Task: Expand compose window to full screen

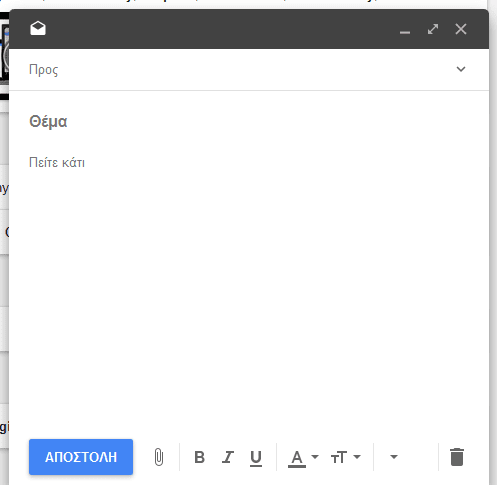Action: point(433,29)
